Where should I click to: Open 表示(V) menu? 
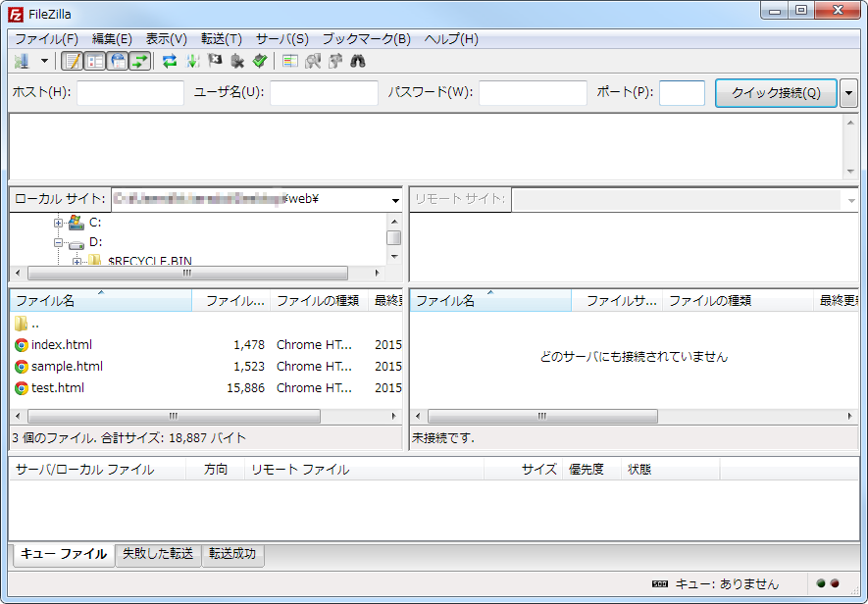pos(166,39)
